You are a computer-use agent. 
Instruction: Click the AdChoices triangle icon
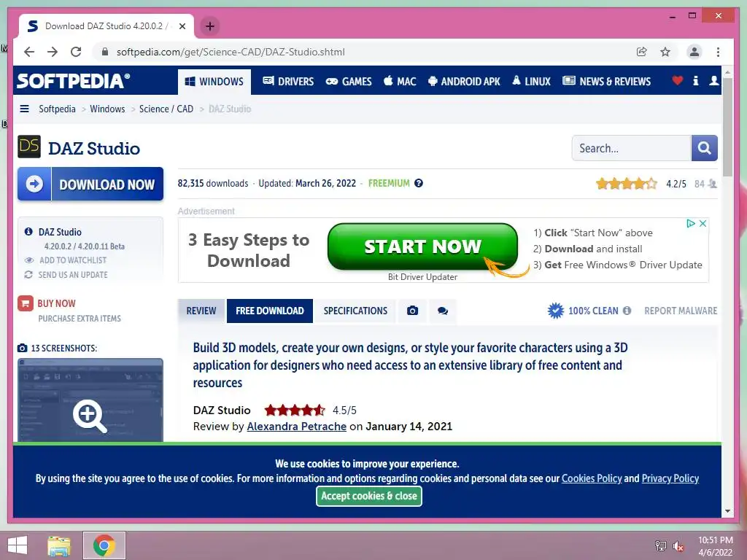click(x=690, y=223)
